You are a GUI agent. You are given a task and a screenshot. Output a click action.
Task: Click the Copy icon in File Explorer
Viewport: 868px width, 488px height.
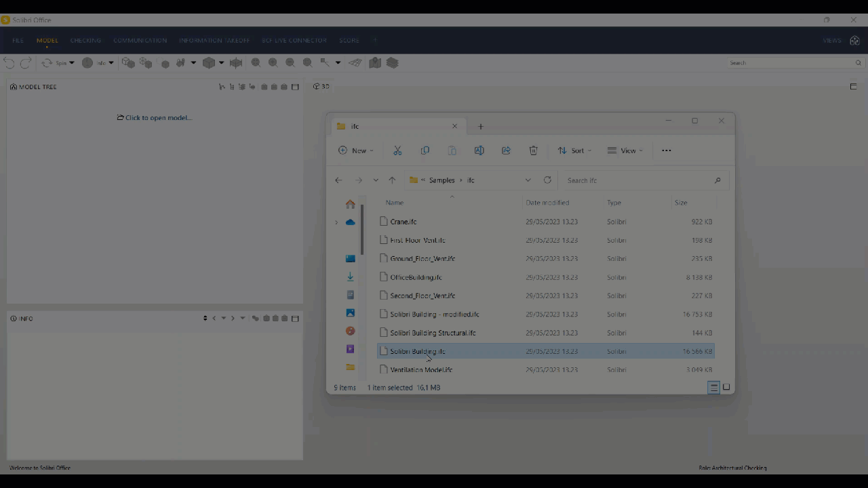pos(425,150)
